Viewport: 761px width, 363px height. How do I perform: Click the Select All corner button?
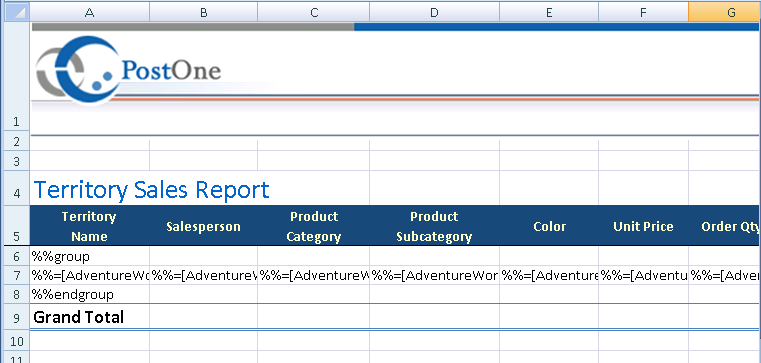pos(16,12)
